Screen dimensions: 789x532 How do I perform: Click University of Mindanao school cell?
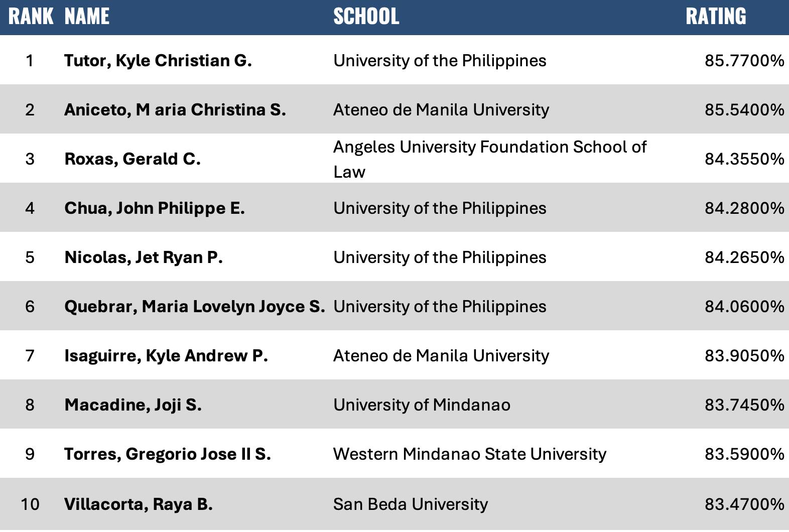coord(422,405)
